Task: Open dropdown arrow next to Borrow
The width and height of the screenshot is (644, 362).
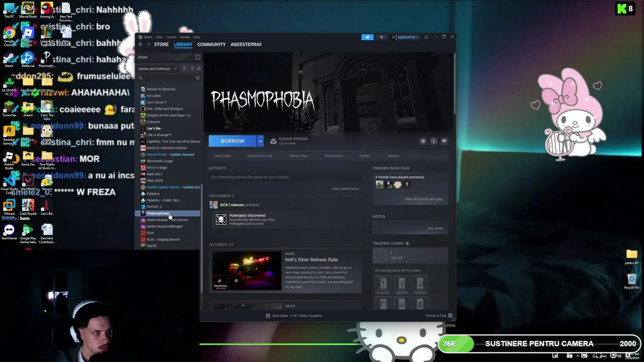Action: 260,141
